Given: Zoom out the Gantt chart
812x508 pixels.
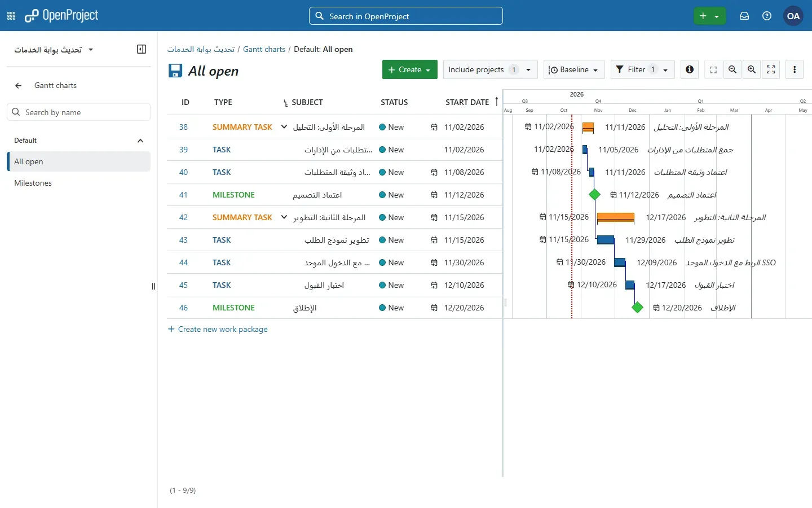Looking at the screenshot, I should pyautogui.click(x=732, y=69).
